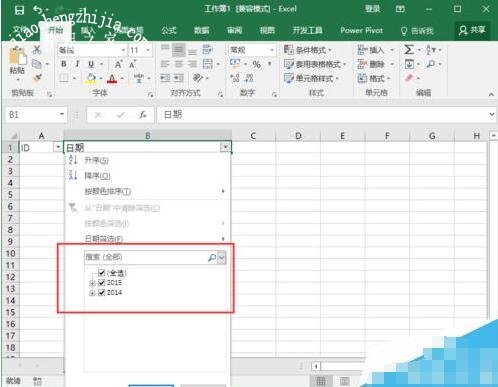Toggle italic formatting

(x=77, y=64)
